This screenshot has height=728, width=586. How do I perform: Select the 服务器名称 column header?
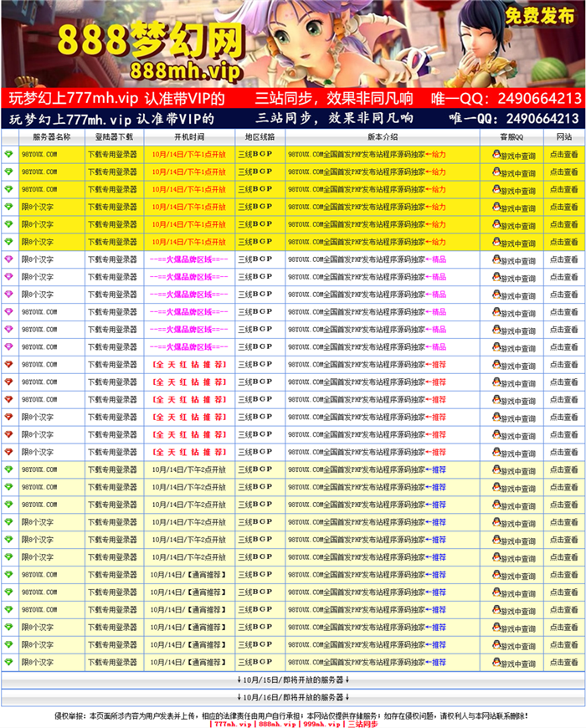click(52, 136)
